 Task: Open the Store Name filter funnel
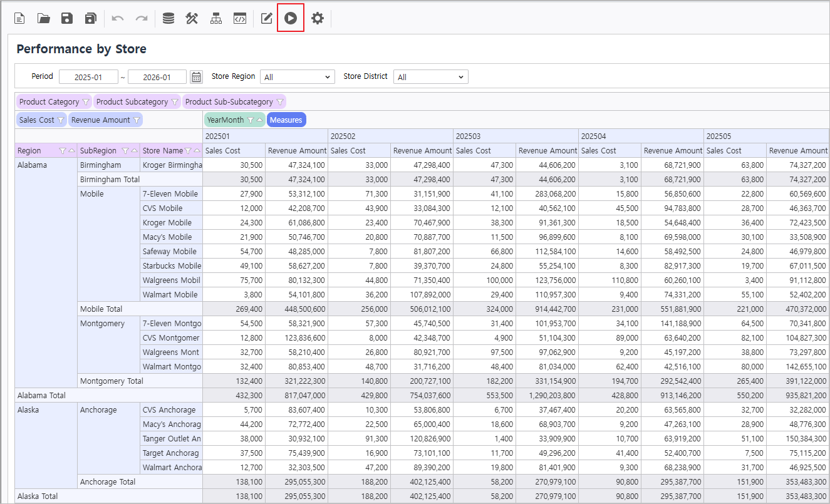(187, 151)
